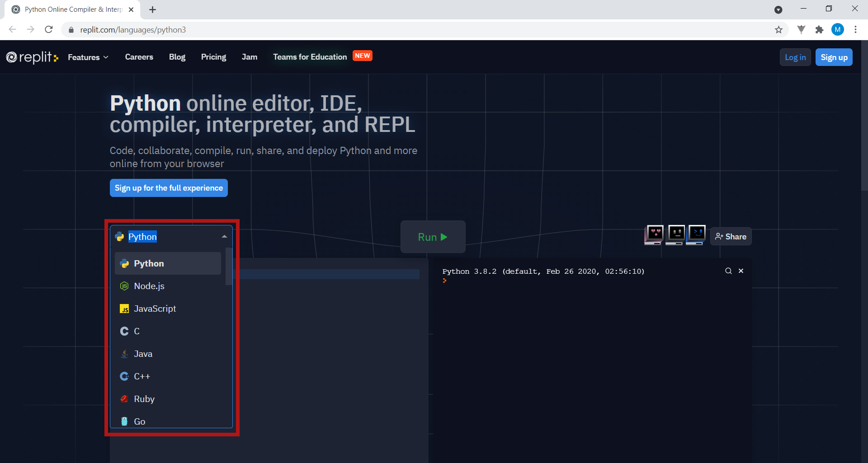This screenshot has width=868, height=463.
Task: Clear the console with the X icon
Action: coord(741,271)
